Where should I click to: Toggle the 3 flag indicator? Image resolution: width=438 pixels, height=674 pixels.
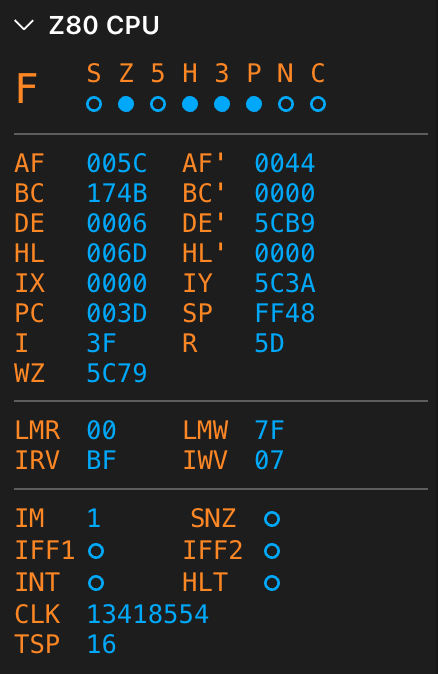point(222,104)
